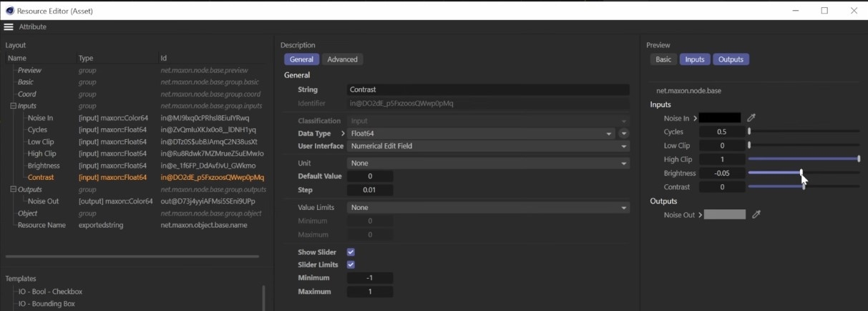868x311 pixels.
Task: Click the eyedropper icon next to Noise In
Action: pyautogui.click(x=751, y=118)
